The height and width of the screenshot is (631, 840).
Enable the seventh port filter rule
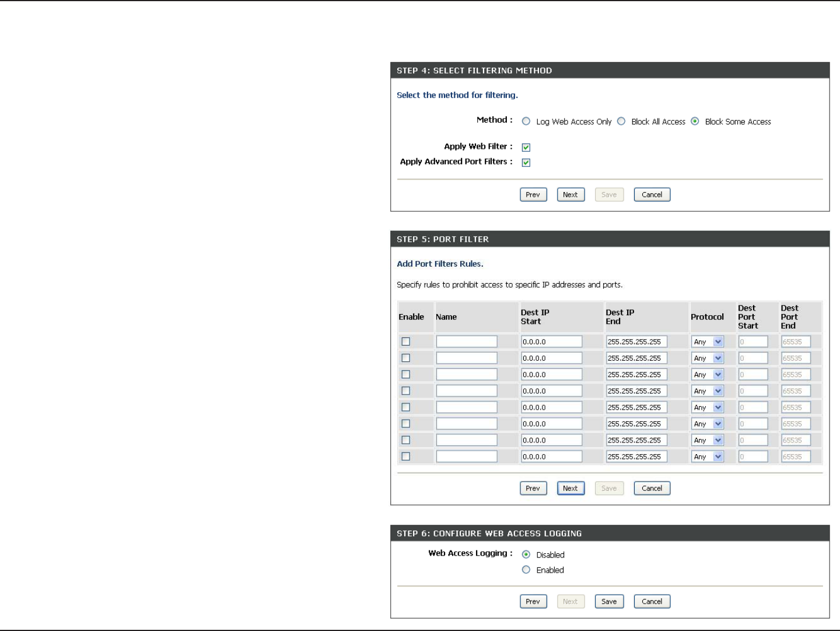pos(406,440)
